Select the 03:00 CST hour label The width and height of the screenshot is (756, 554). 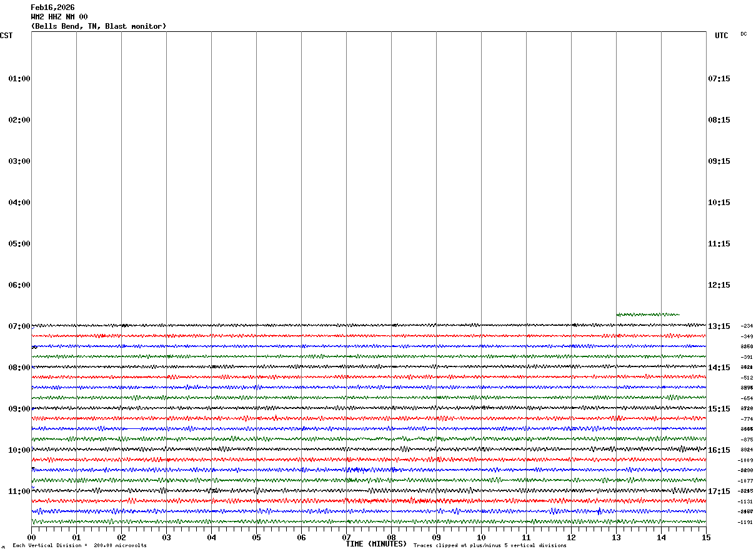click(x=19, y=161)
